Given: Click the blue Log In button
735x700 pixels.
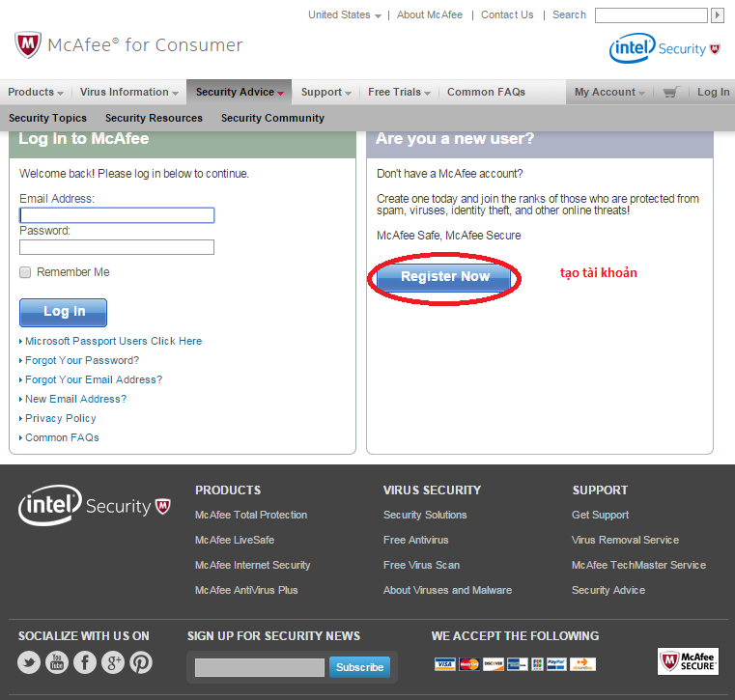Looking at the screenshot, I should tap(64, 313).
